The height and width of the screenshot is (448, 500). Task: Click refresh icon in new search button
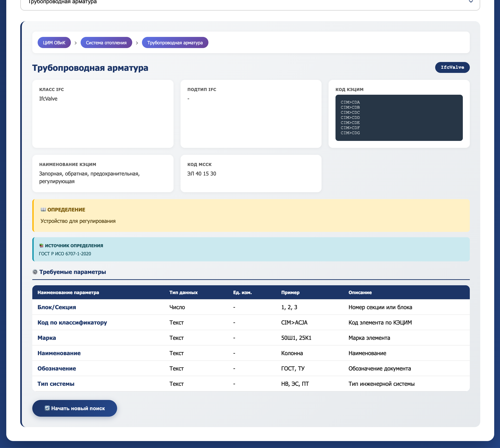click(x=47, y=408)
